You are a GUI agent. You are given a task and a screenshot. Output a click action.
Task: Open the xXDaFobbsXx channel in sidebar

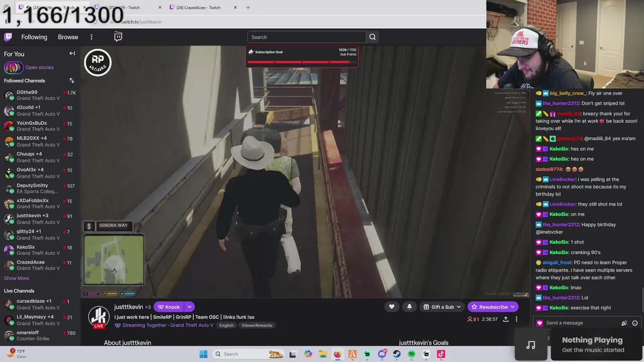[40, 204]
